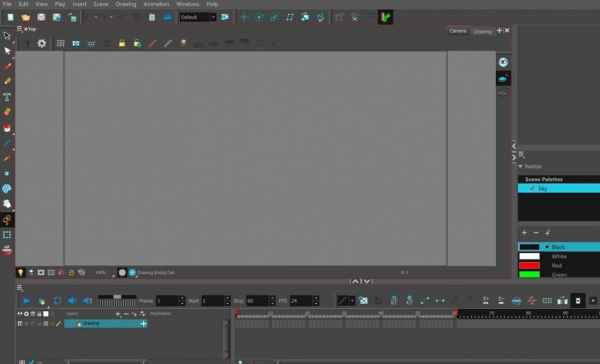Select the Text tool
This screenshot has width=600, height=364.
[7, 97]
